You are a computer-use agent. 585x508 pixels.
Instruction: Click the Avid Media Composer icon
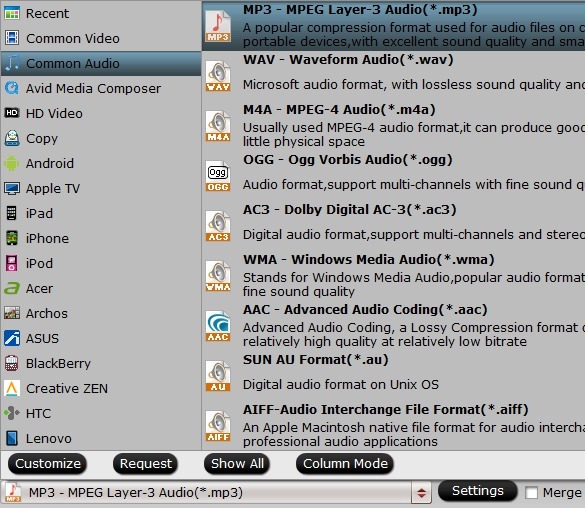pyautogui.click(x=12, y=88)
